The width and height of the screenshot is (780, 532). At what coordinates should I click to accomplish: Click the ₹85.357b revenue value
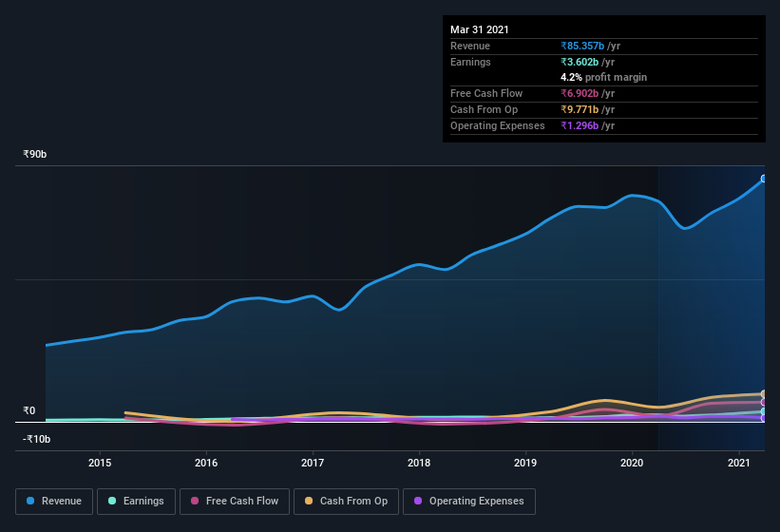tap(582, 46)
